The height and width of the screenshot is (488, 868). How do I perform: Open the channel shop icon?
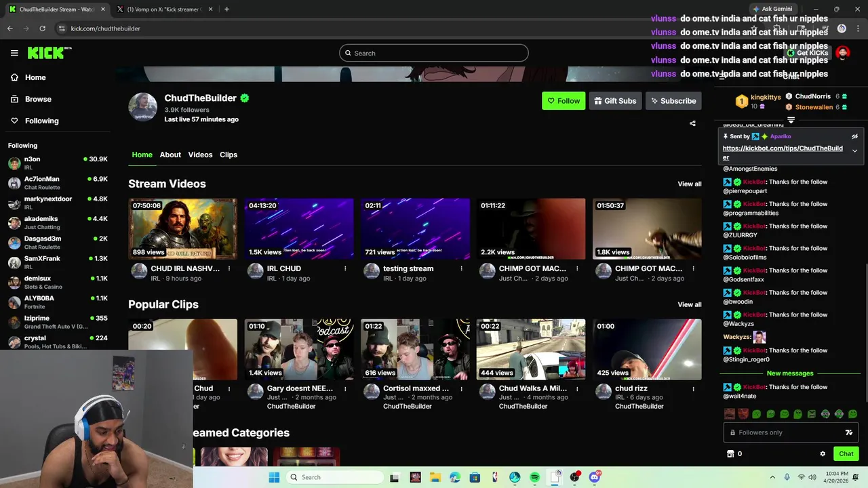point(730,453)
